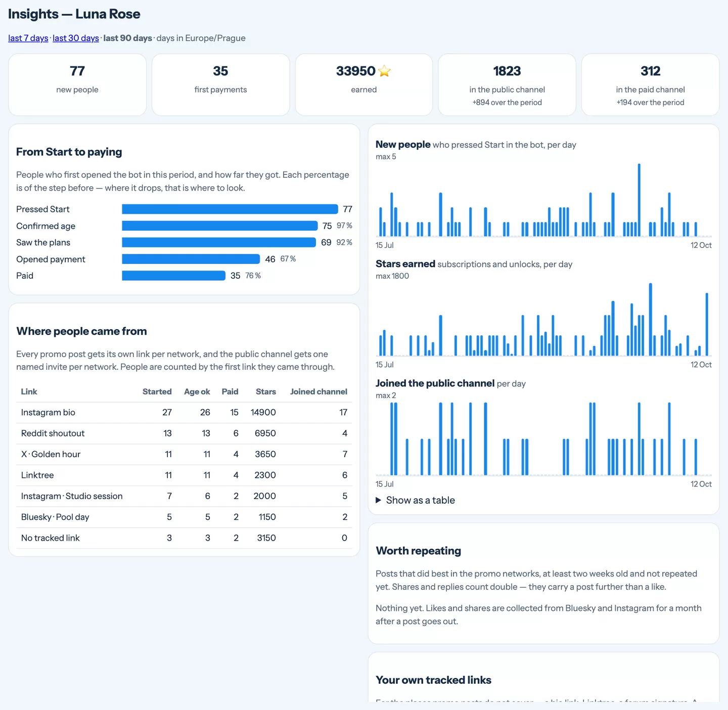Click Joined the public channel chart title
728x710 pixels.
click(435, 383)
